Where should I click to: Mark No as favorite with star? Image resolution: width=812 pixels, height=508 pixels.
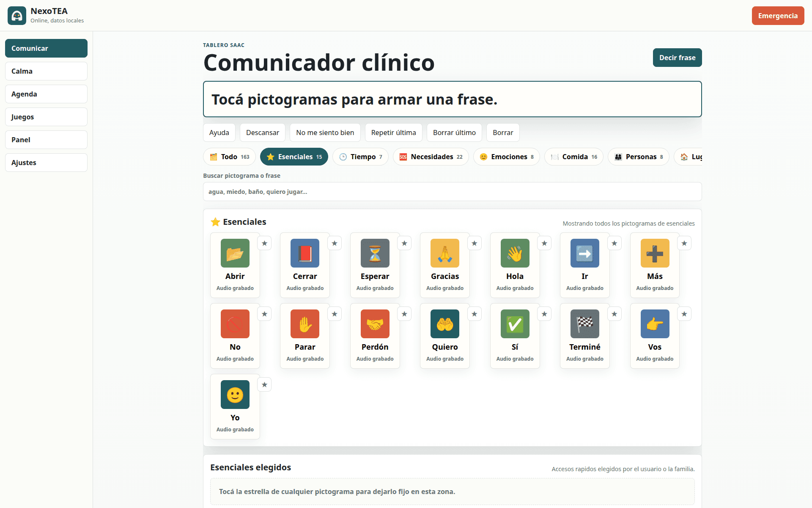[x=265, y=314]
